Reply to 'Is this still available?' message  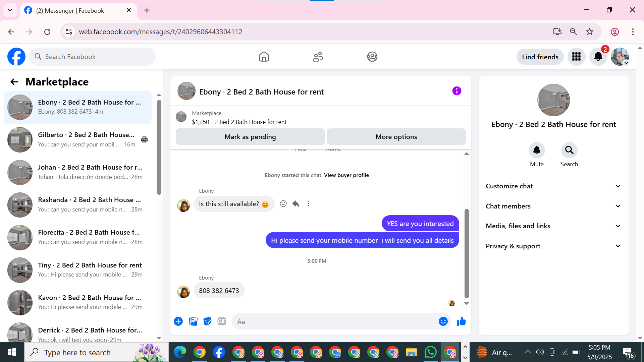click(x=296, y=204)
